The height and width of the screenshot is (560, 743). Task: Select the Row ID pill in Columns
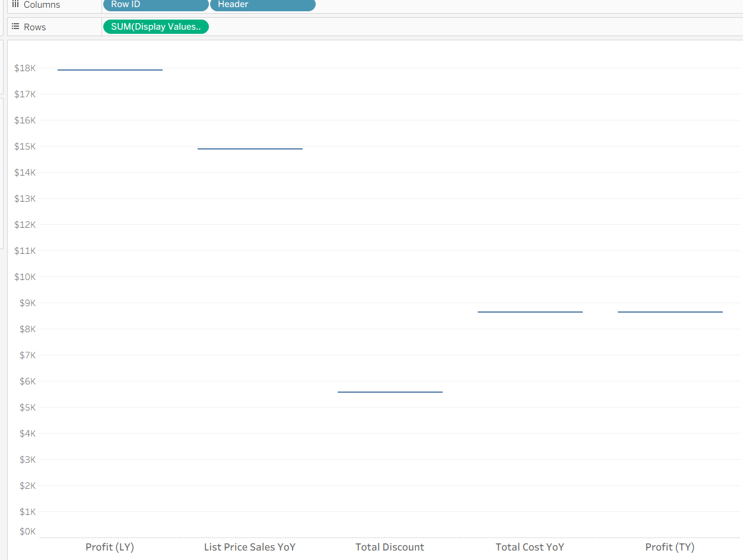coord(155,5)
